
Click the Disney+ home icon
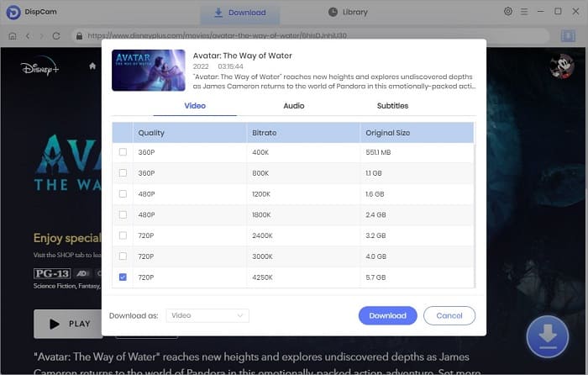92,66
